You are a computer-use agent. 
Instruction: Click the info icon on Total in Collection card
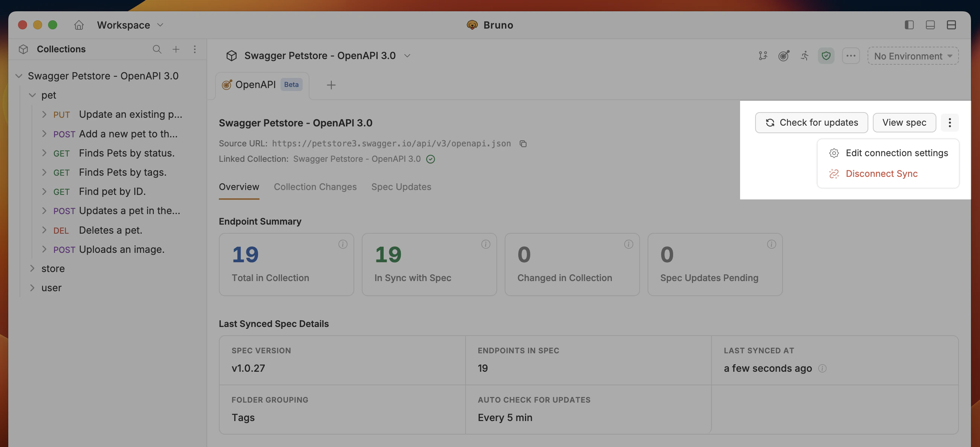(343, 244)
